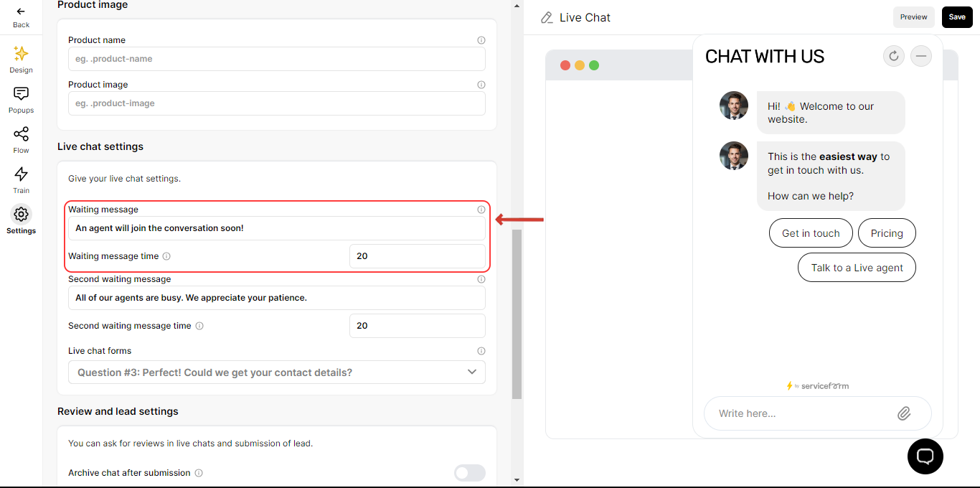Click the Preview button
The width and height of the screenshot is (980, 488).
pyautogui.click(x=914, y=17)
